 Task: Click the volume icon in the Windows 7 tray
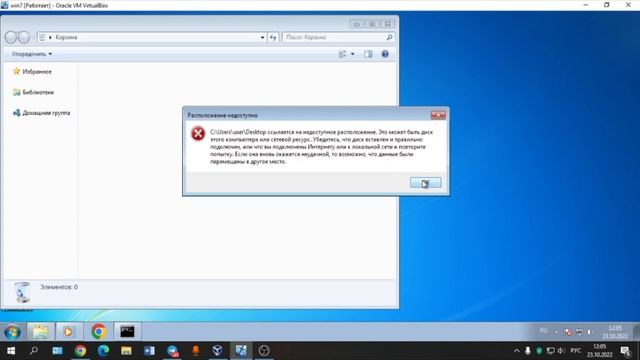pos(590,332)
